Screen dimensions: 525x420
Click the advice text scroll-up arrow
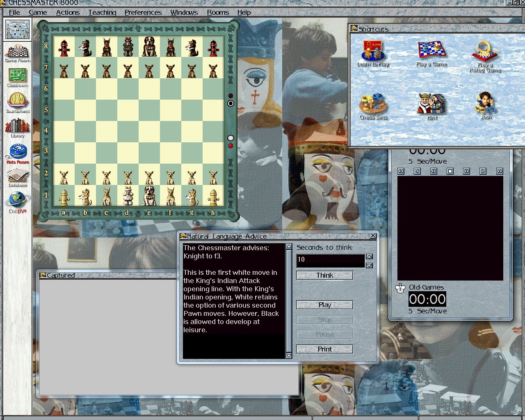[x=289, y=247]
